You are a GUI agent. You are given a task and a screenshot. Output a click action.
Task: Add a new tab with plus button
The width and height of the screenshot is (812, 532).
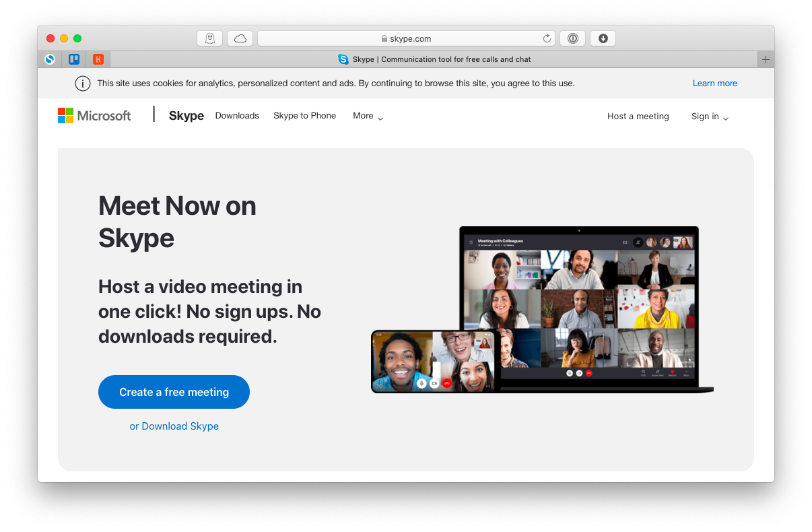pyautogui.click(x=766, y=59)
